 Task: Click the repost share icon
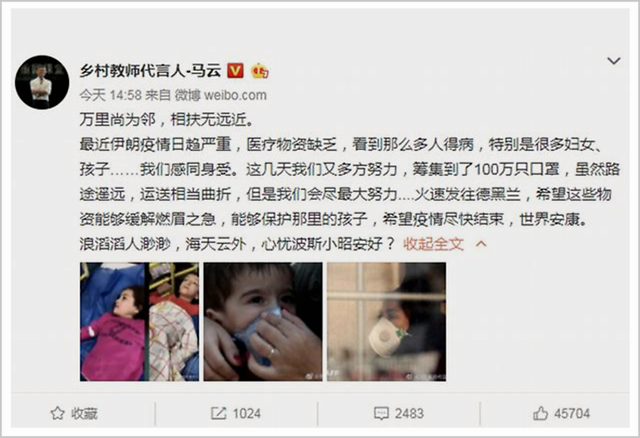coord(218,414)
